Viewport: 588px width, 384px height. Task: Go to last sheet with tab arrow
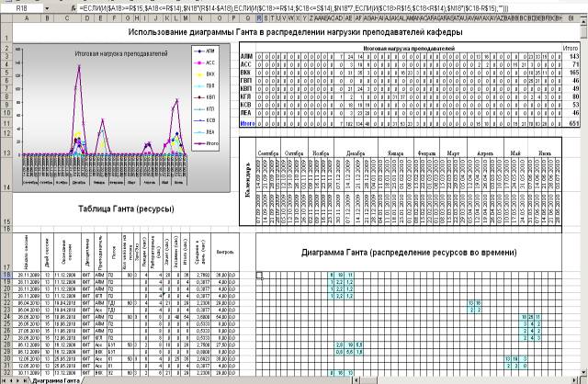[x=25, y=380]
